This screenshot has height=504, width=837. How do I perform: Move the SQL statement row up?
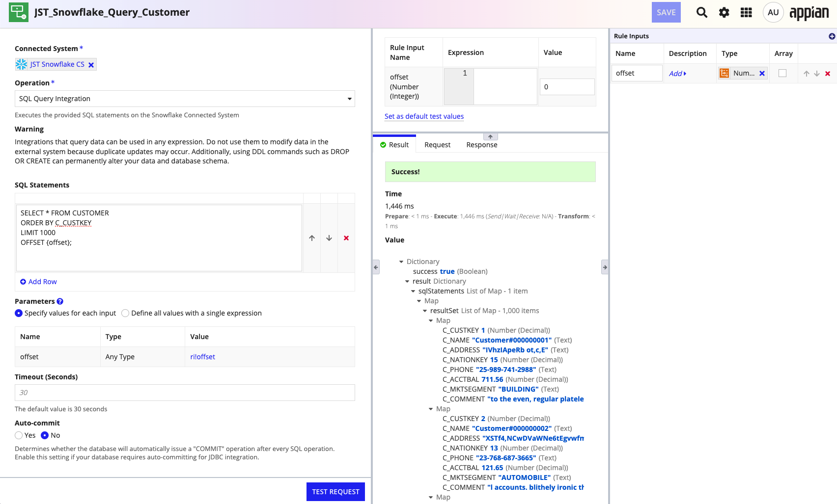pos(312,238)
